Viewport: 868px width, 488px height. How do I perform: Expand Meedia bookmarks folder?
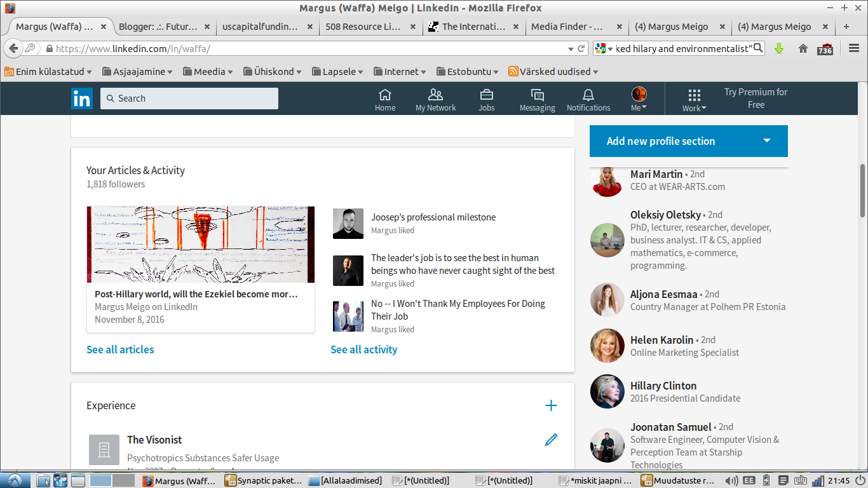click(x=208, y=72)
